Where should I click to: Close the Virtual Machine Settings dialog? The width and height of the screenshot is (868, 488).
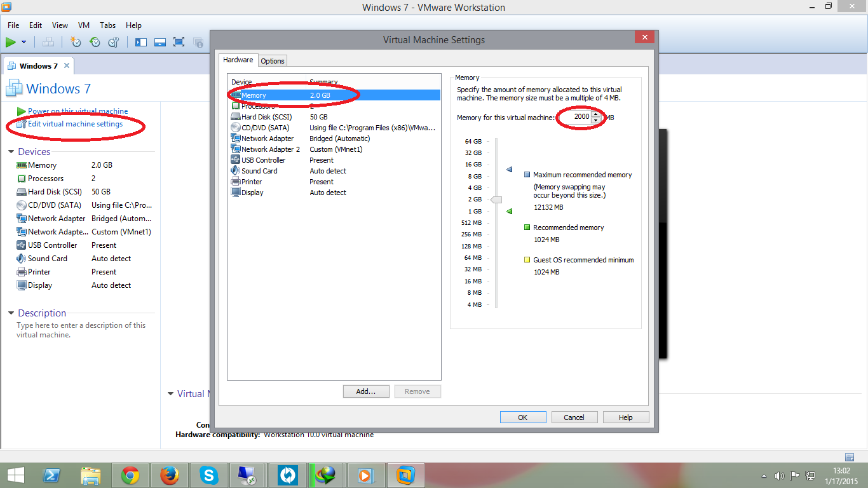pos(644,37)
